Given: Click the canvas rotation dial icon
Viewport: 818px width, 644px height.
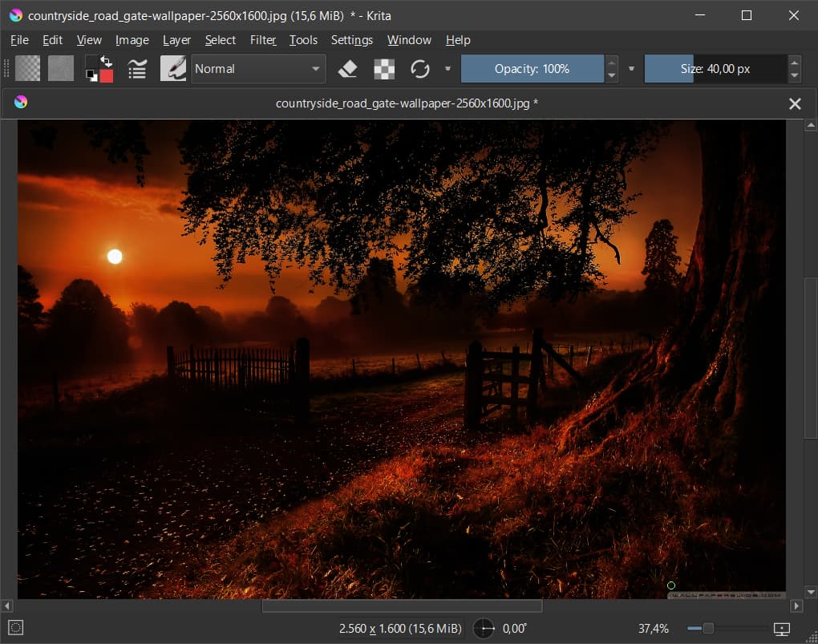Looking at the screenshot, I should (x=484, y=629).
